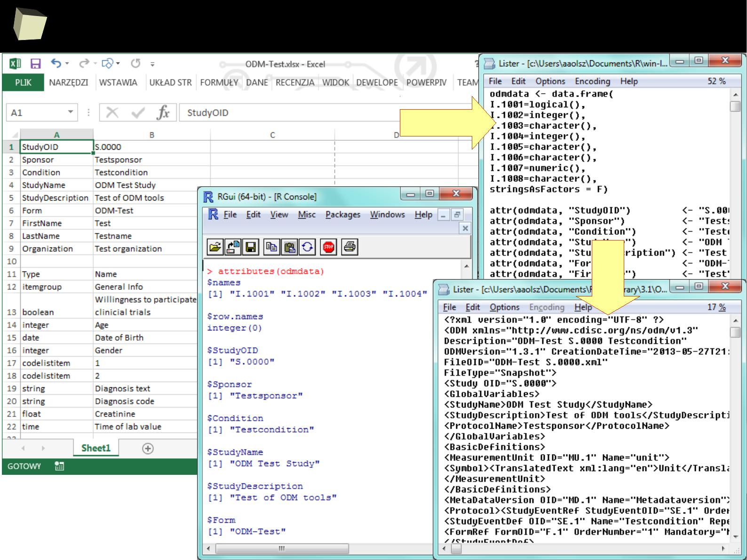
Task: Open the PLIK file tab in Excel
Action: 23,82
